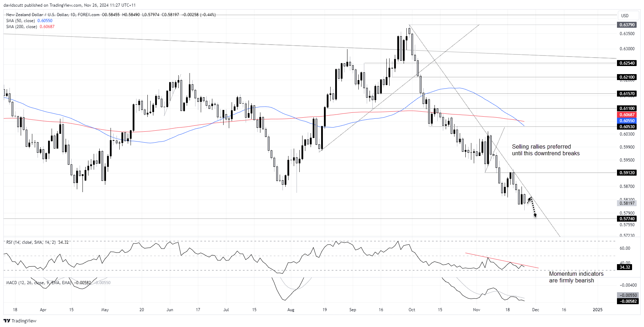
Task: Click the Nov date label on time axis
Action: [x=477, y=310]
